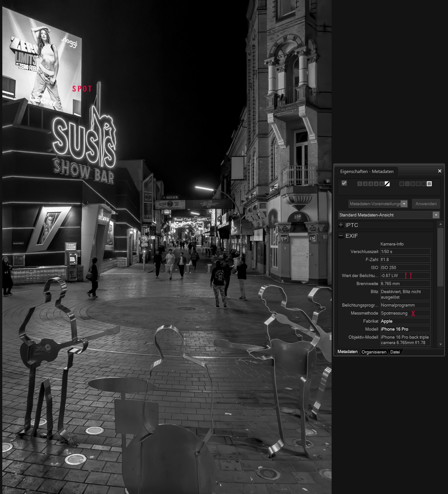Image resolution: width=448 pixels, height=494 pixels.
Task: Set rating 5 in metadata panel
Action: (381, 184)
